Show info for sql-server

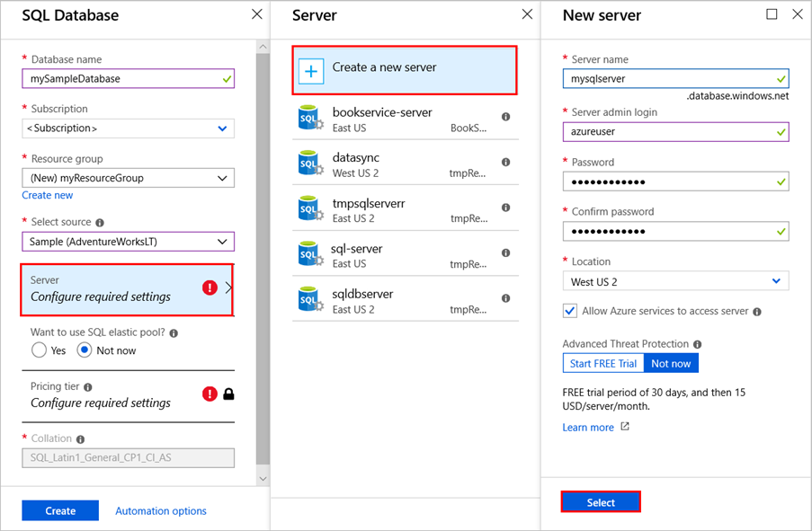[506, 252]
